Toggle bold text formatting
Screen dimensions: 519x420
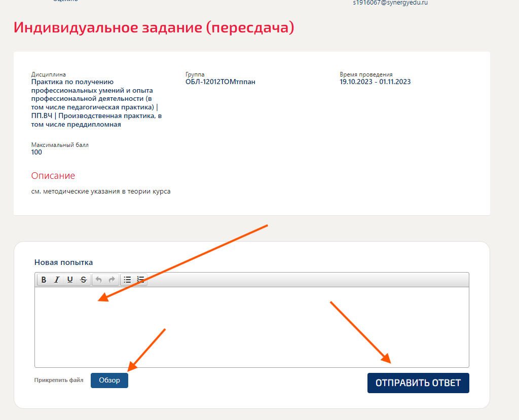coord(44,279)
